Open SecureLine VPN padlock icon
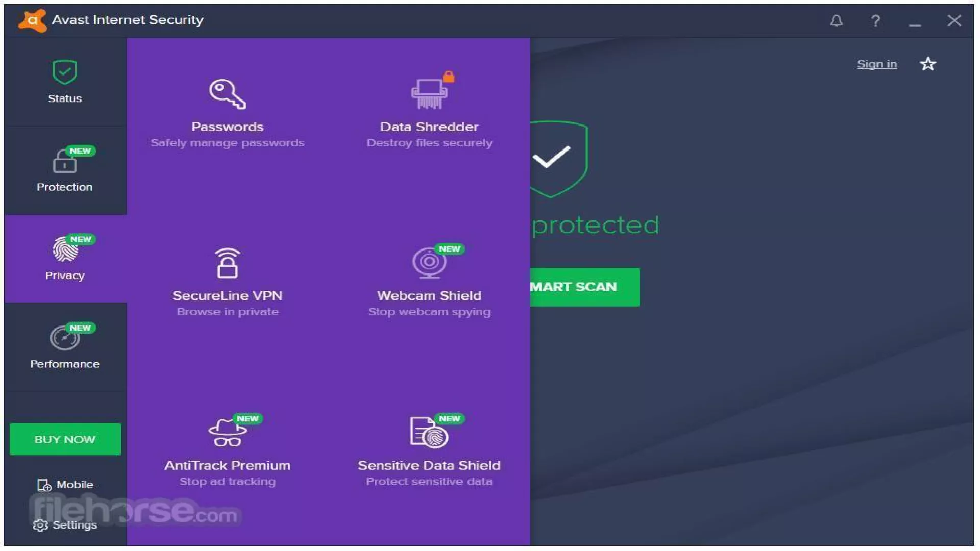Screen dimensions: 980x551 coord(227,263)
